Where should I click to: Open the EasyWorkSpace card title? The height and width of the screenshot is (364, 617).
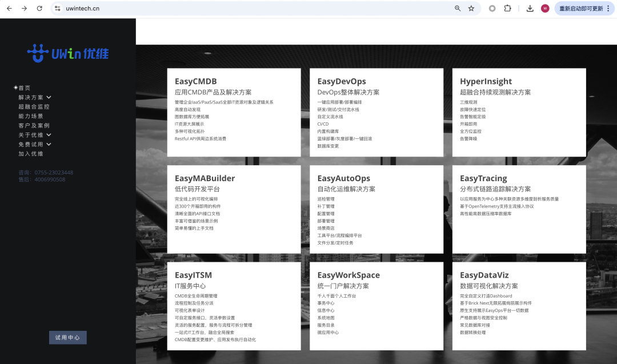coord(348,275)
